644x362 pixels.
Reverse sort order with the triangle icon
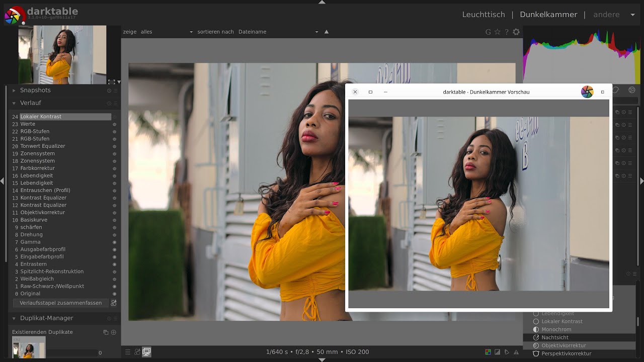pyautogui.click(x=327, y=32)
